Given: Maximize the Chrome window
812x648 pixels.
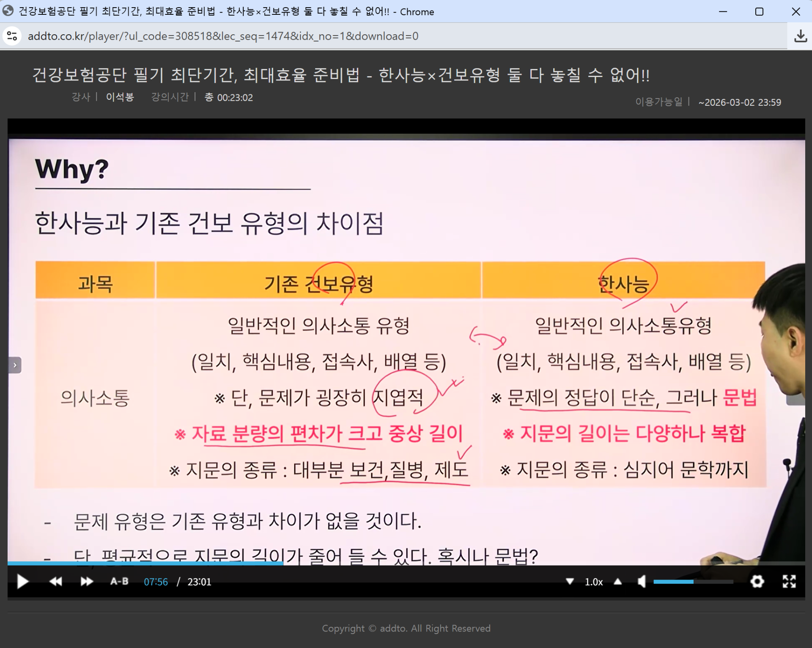Looking at the screenshot, I should click(759, 11).
